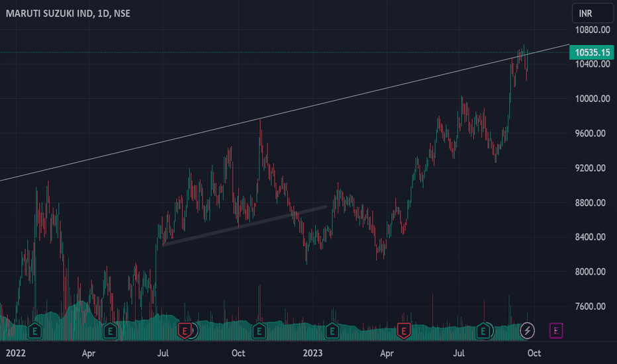
Task: Open the purple upcoming earnings E marker
Action: tap(556, 331)
